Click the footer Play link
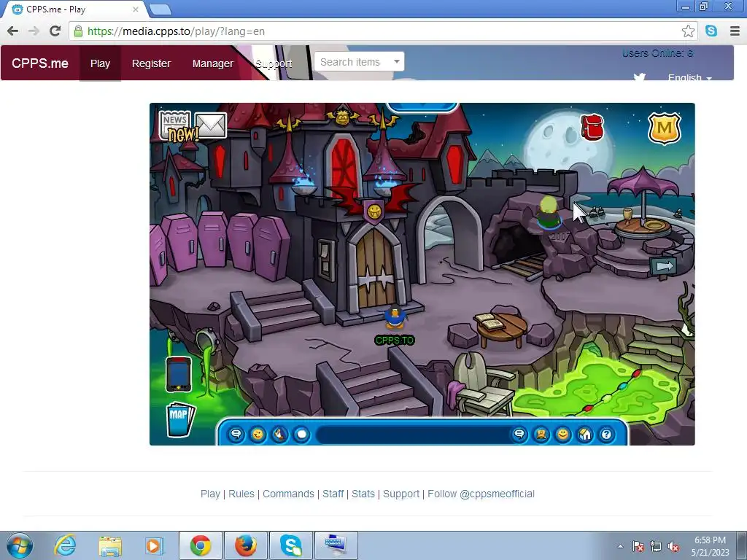The height and width of the screenshot is (560, 747). point(210,494)
